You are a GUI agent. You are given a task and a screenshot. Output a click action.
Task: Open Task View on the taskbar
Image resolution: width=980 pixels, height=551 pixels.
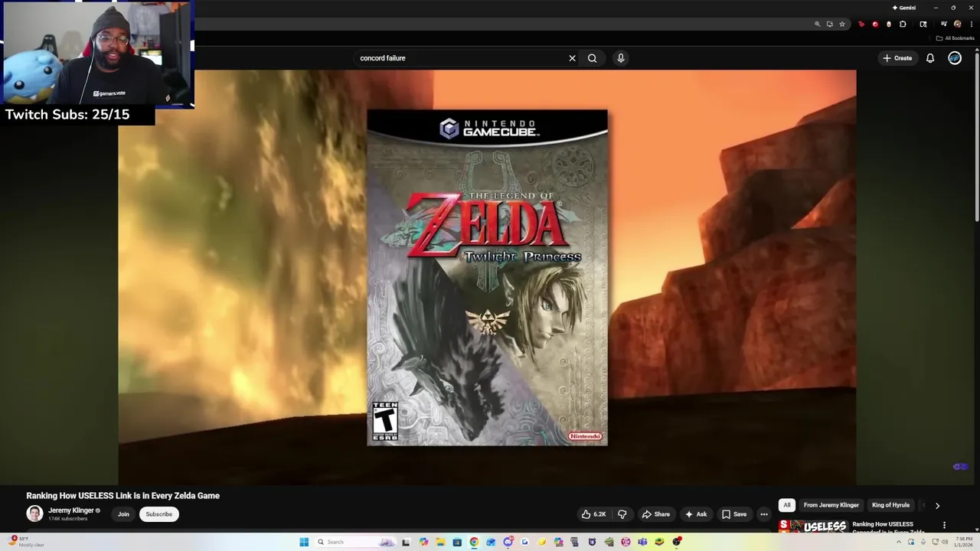pyautogui.click(x=407, y=542)
